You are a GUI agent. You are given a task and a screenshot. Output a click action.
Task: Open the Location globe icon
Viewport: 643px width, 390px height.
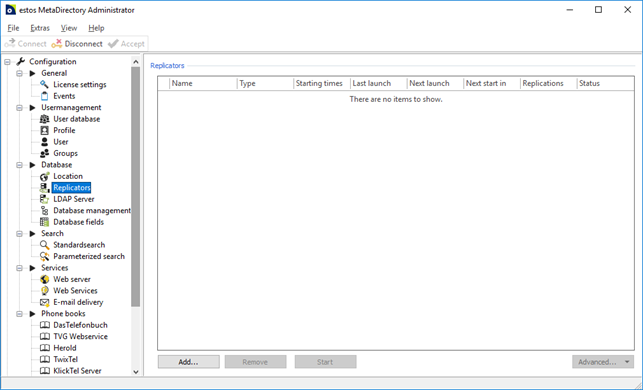coord(44,176)
